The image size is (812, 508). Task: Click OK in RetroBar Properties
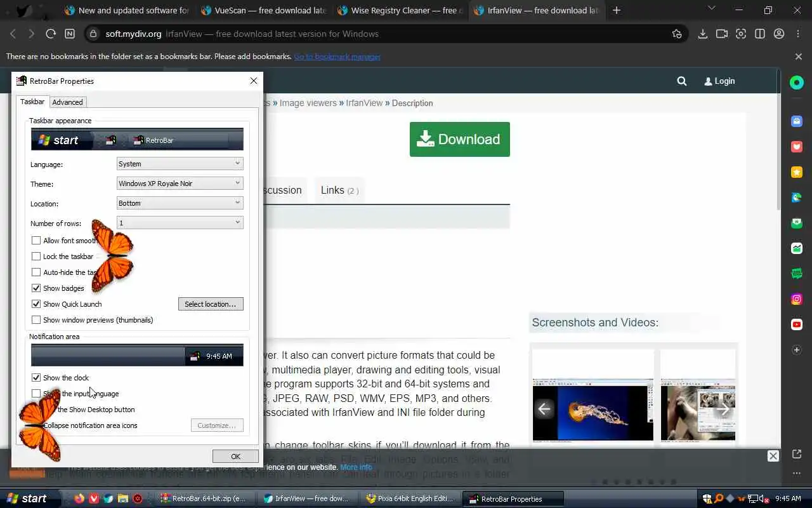click(x=235, y=457)
